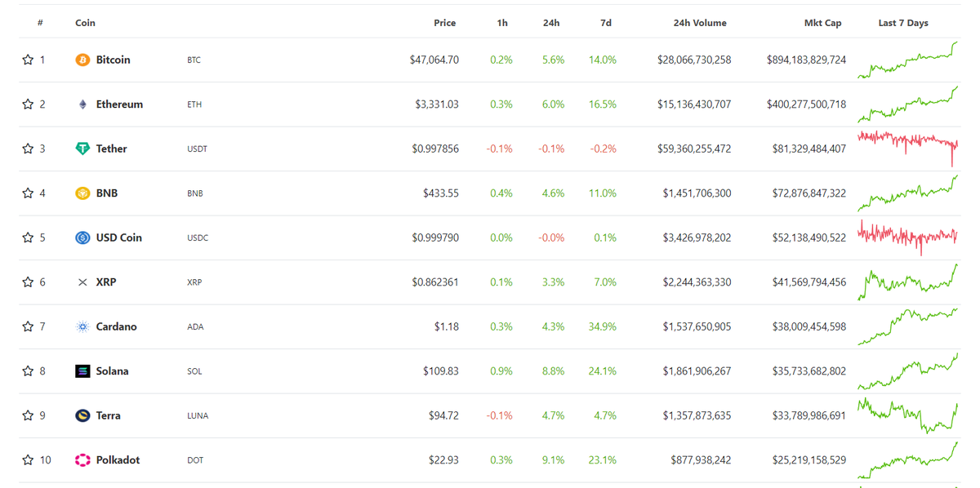This screenshot has height=488, width=980.
Task: Click the Solana logo icon
Action: pos(82,371)
